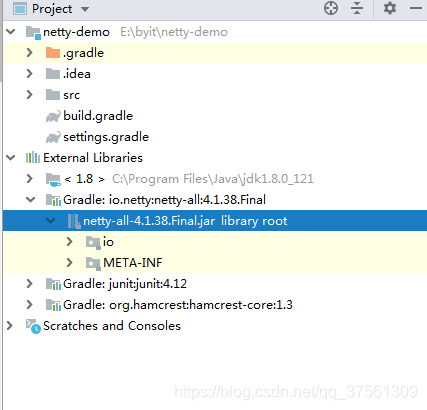The image size is (427, 410).
Task: Click the src folder icon
Action: click(53, 95)
